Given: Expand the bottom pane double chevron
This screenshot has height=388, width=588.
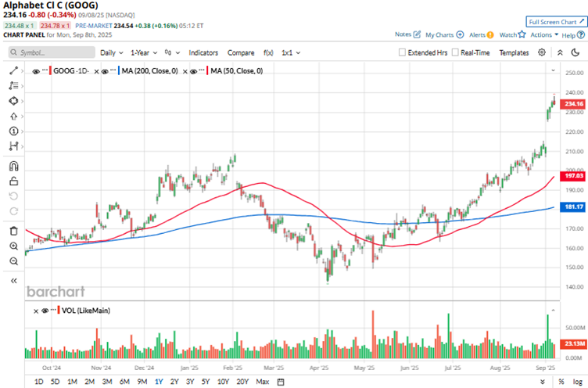Looking at the screenshot, I should tap(543, 382).
